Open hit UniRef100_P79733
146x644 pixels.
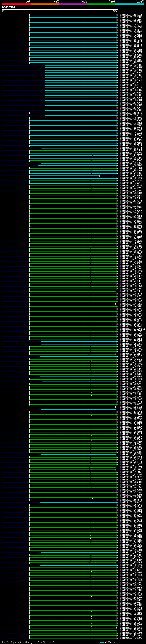click(x=131, y=186)
